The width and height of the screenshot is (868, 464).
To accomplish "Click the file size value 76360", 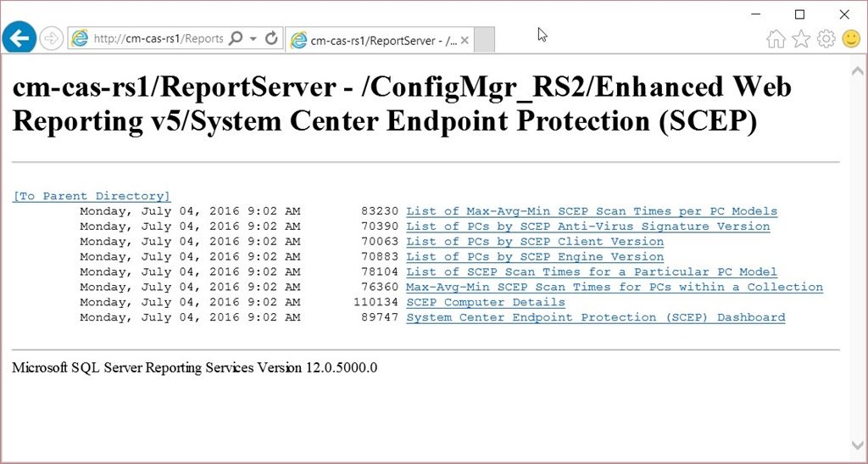I will pyautogui.click(x=380, y=287).
